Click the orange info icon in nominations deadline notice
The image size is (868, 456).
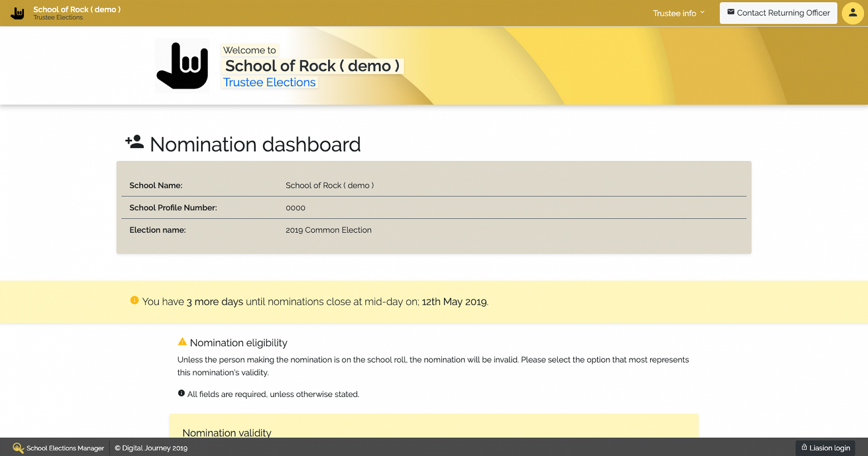135,300
